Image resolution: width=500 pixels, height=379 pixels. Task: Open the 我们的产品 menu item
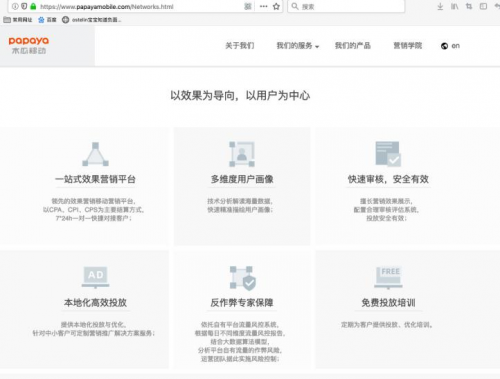[353, 46]
